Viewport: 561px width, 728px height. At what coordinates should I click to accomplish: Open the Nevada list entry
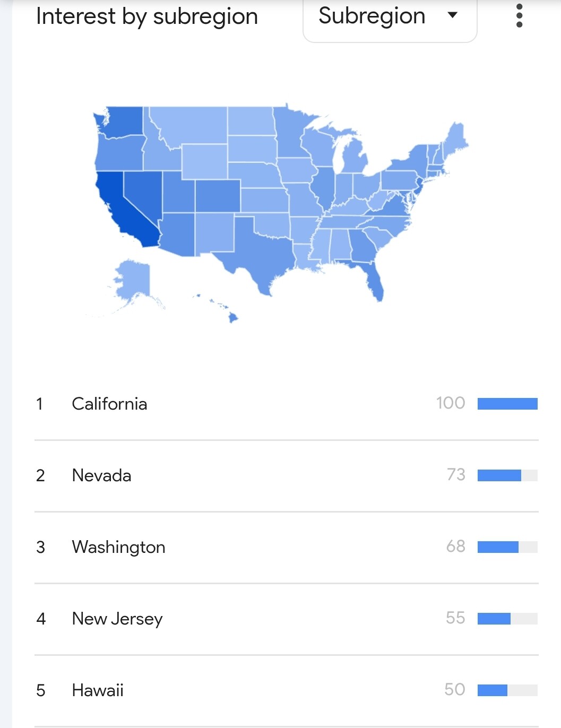tap(287, 475)
